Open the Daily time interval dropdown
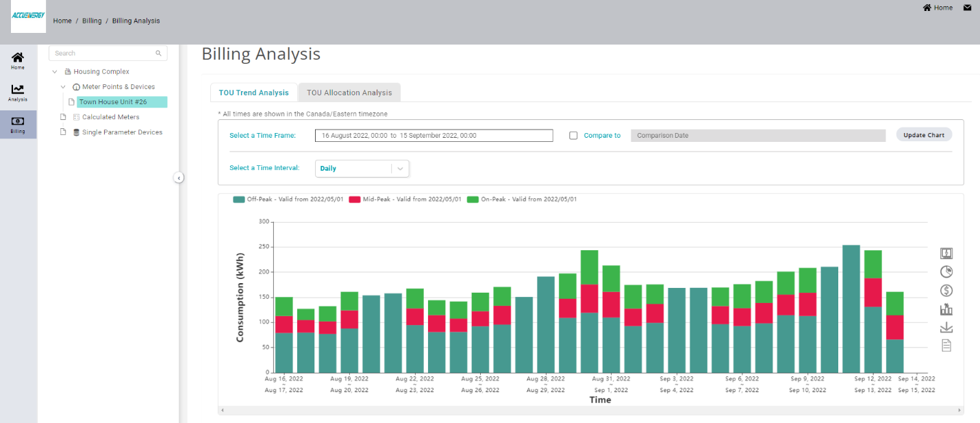This screenshot has width=980, height=423. [x=362, y=169]
